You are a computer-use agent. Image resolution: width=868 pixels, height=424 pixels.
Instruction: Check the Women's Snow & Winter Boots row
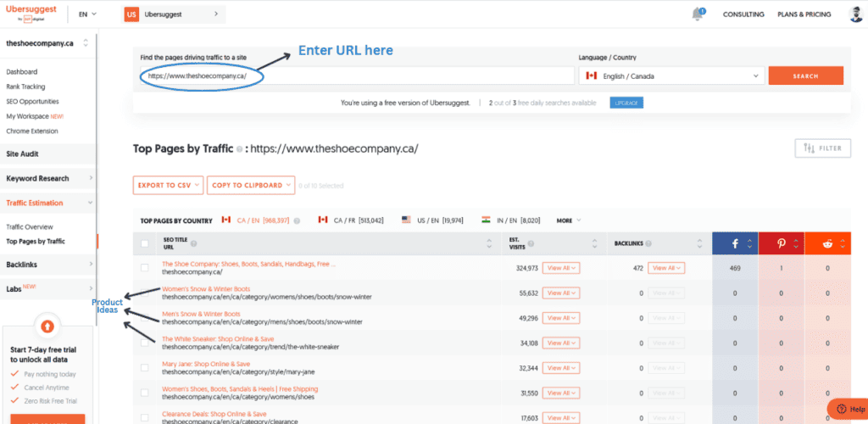[144, 293]
